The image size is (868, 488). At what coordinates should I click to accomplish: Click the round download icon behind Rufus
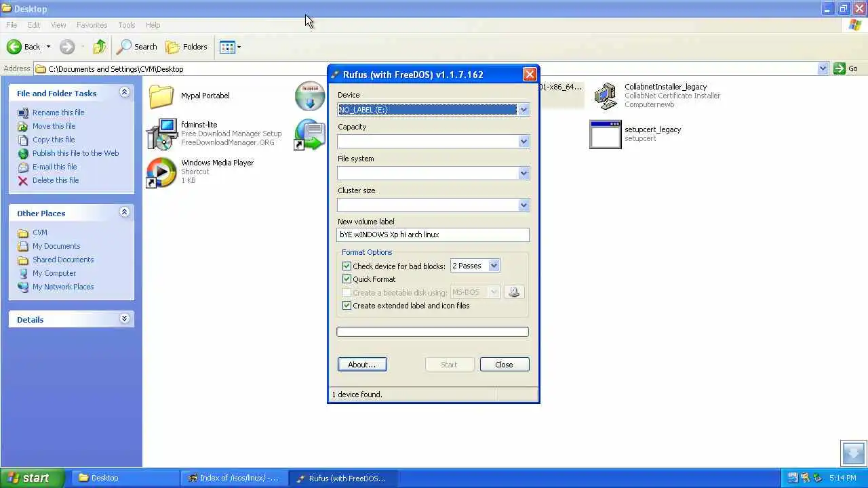pyautogui.click(x=309, y=96)
